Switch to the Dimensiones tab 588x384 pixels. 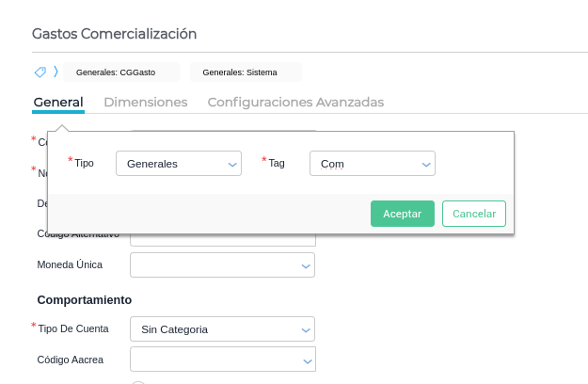tap(145, 102)
